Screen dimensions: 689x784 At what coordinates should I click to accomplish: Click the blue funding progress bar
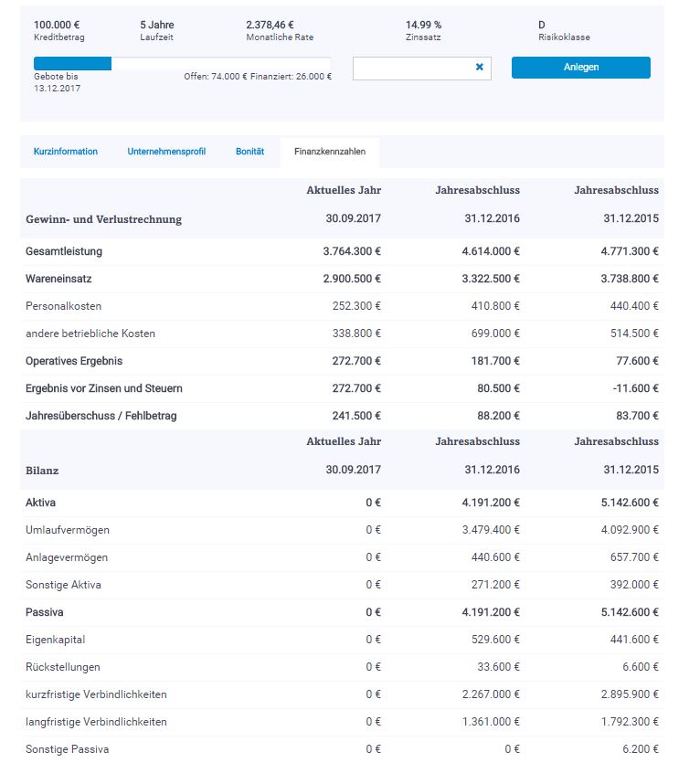click(73, 64)
